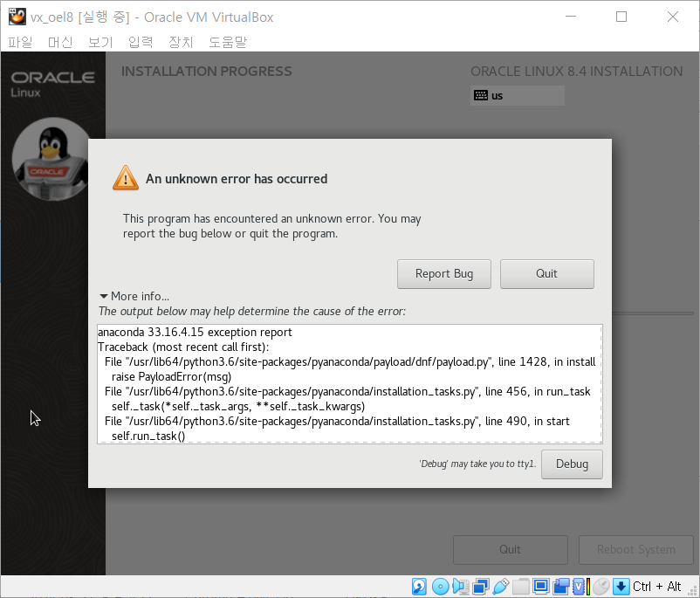Open the 머신 menu
Image resolution: width=700 pixels, height=598 pixels.
pos(60,42)
